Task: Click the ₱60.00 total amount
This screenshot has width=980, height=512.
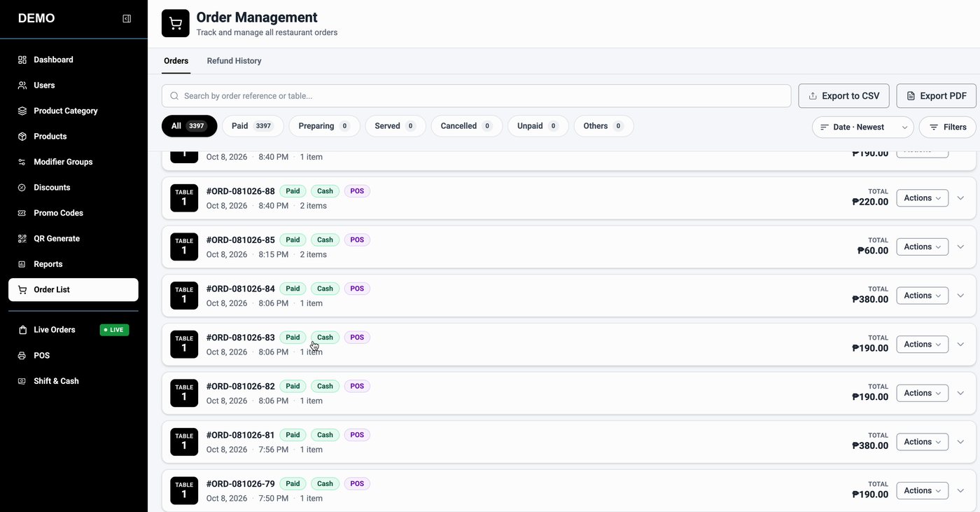Action: click(x=873, y=251)
